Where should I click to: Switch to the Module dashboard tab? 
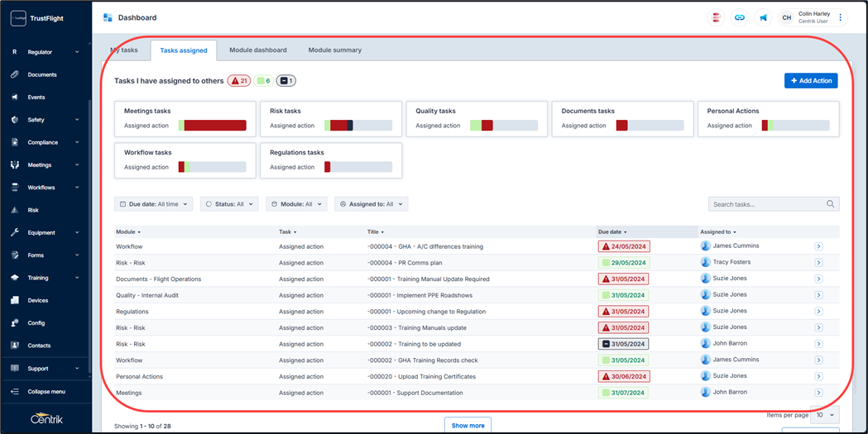click(x=258, y=50)
